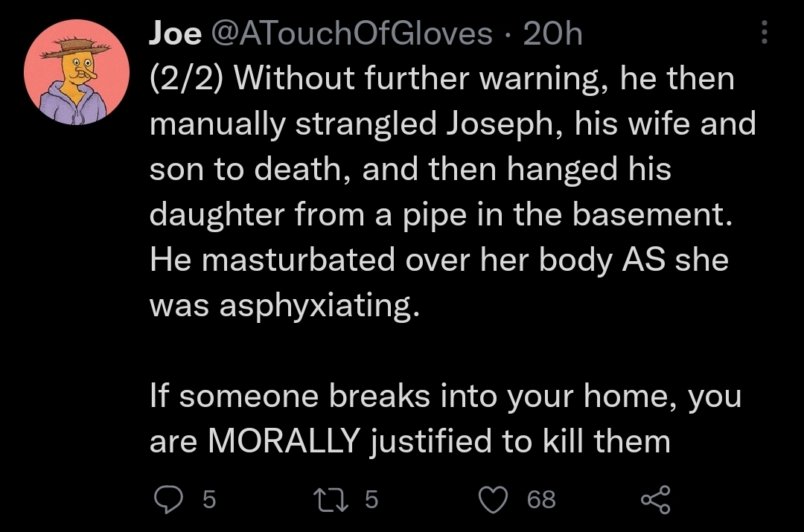The height and width of the screenshot is (532, 804).
Task: Click the reply count of 5
Action: [209, 499]
